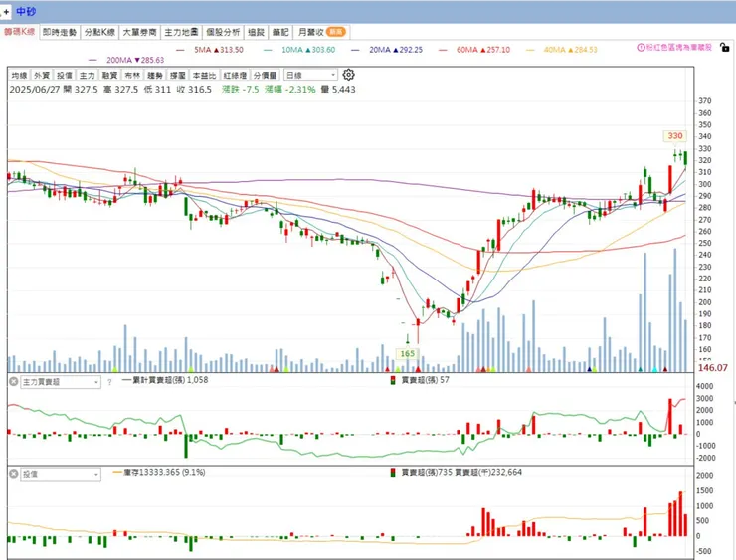Click the 165 low price label
The image size is (736, 560).
tap(408, 353)
